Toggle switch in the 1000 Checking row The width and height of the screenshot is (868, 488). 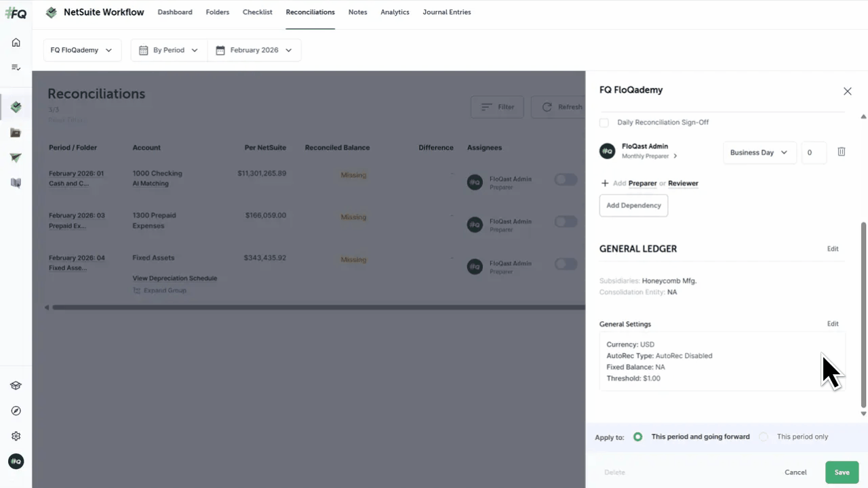(x=566, y=180)
